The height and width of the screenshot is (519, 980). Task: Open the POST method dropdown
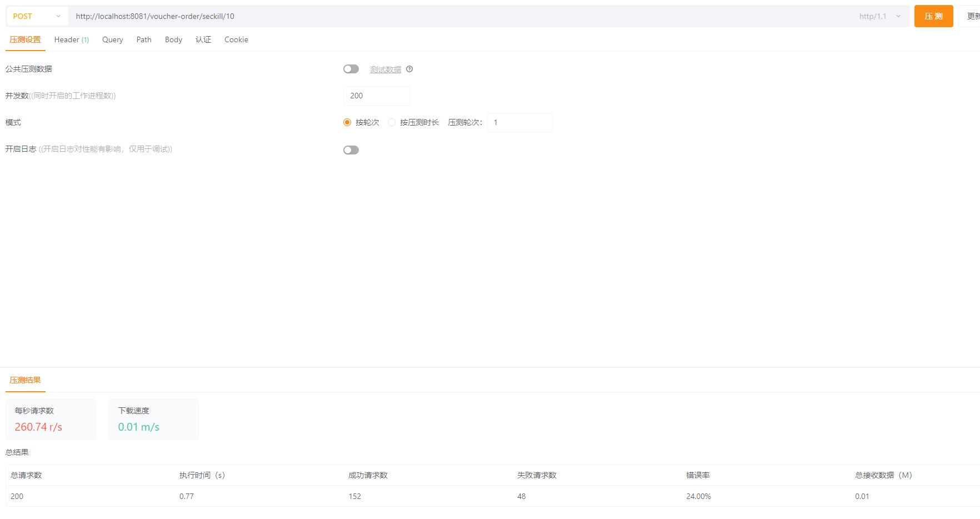(x=37, y=16)
